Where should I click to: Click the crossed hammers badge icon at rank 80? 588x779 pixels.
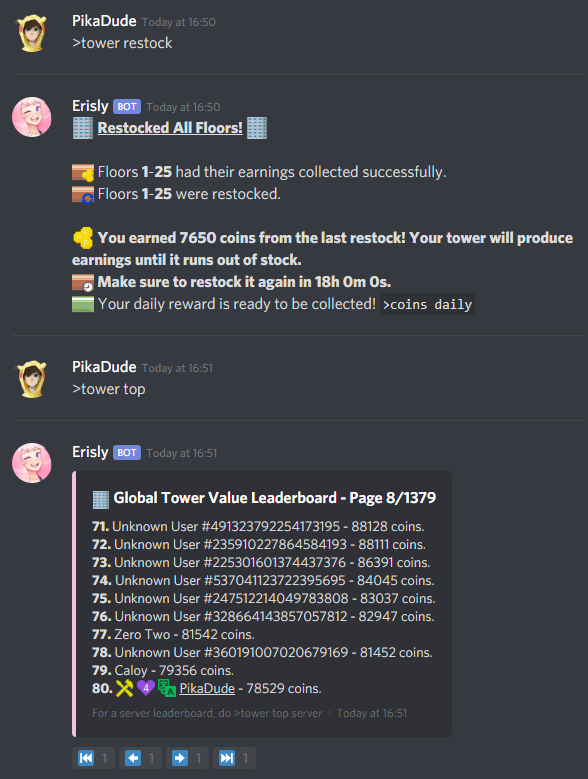point(124,688)
